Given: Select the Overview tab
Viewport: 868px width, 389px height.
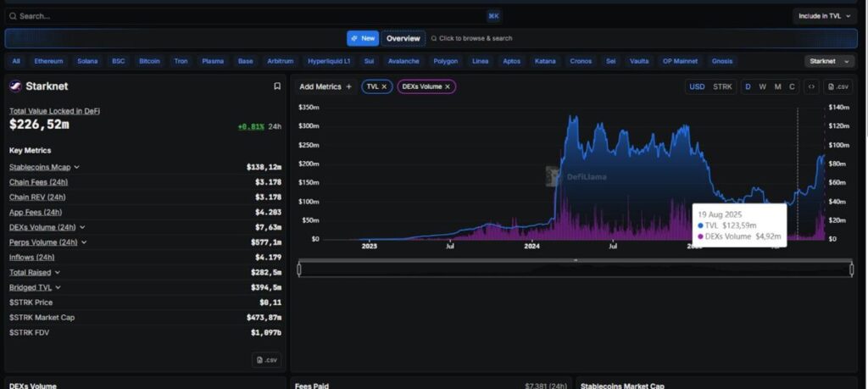Looking at the screenshot, I should 403,38.
